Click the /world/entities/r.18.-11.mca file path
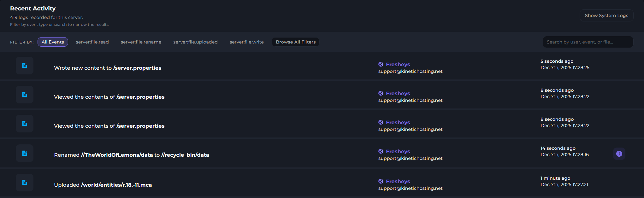The width and height of the screenshot is (644, 198). pyautogui.click(x=116, y=185)
